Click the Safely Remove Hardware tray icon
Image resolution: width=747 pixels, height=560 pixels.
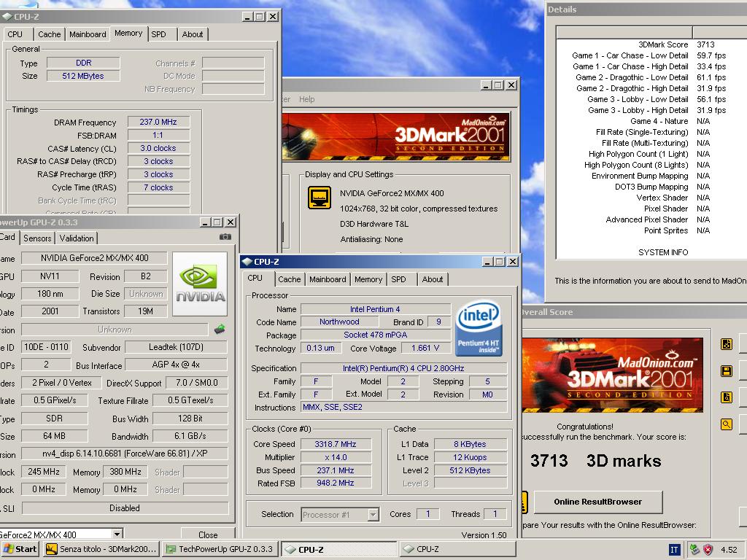tap(695, 550)
